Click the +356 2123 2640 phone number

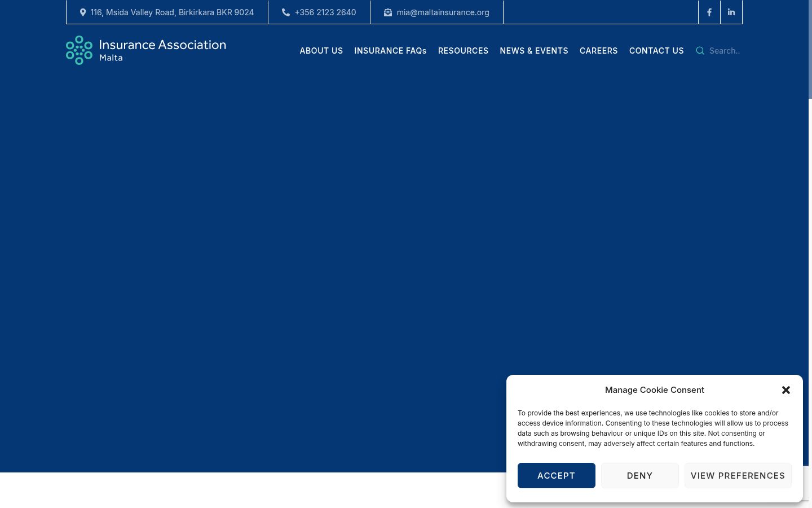pyautogui.click(x=325, y=12)
